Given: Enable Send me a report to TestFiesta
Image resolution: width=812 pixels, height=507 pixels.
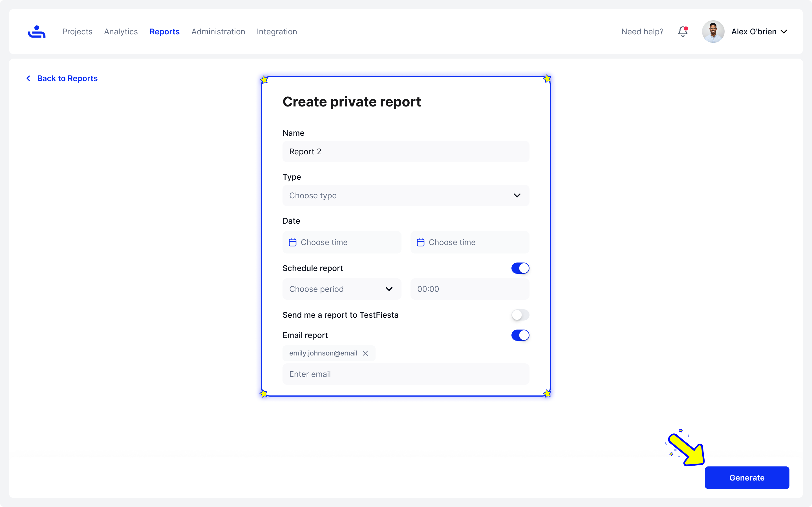Looking at the screenshot, I should pos(520,315).
